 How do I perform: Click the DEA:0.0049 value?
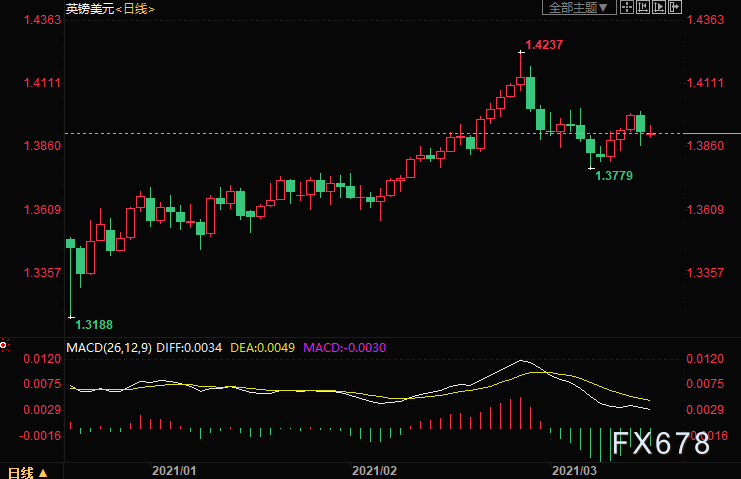[x=262, y=348]
